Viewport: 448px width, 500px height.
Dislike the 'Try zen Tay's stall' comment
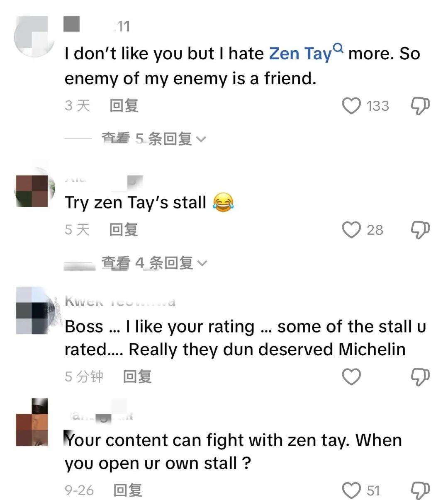click(x=420, y=230)
